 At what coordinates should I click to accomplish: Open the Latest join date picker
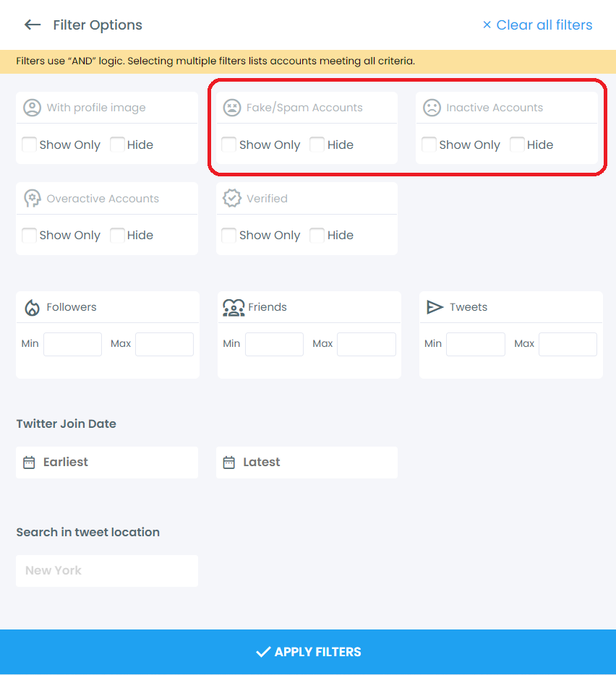(307, 462)
